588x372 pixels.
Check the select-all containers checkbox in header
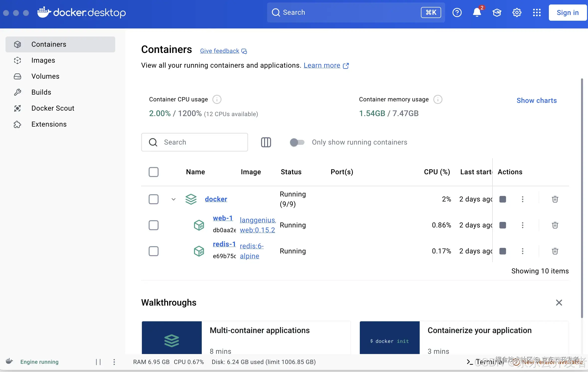[153, 172]
